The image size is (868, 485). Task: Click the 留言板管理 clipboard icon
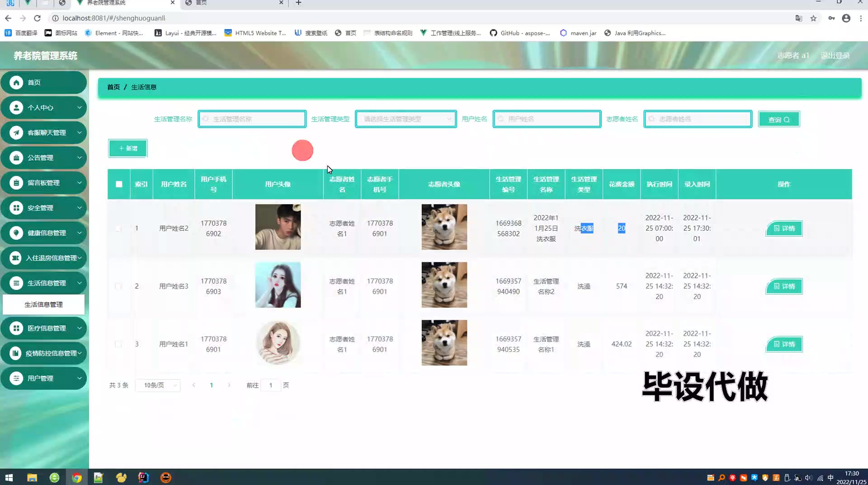(16, 183)
